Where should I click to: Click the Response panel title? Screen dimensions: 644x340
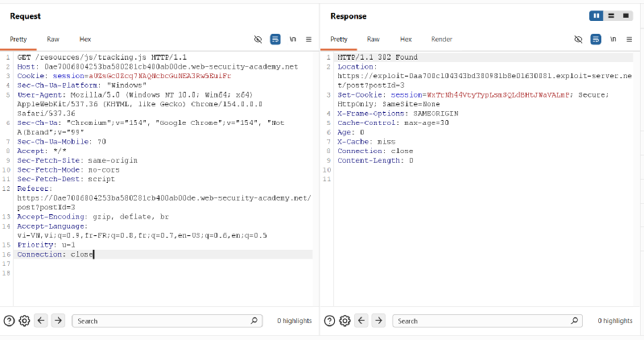tap(349, 16)
